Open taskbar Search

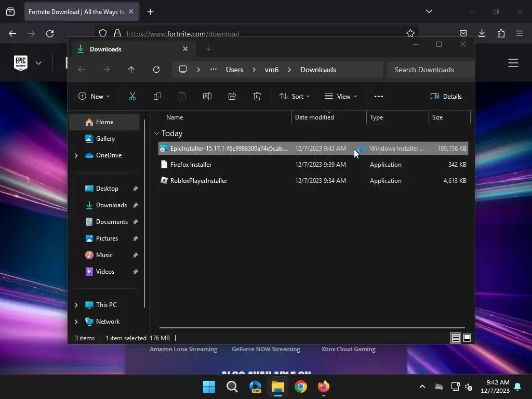pyautogui.click(x=232, y=387)
